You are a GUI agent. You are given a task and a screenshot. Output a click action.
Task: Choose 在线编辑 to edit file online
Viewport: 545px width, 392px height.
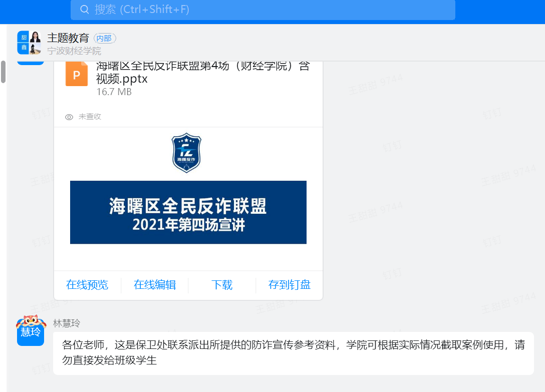(155, 285)
